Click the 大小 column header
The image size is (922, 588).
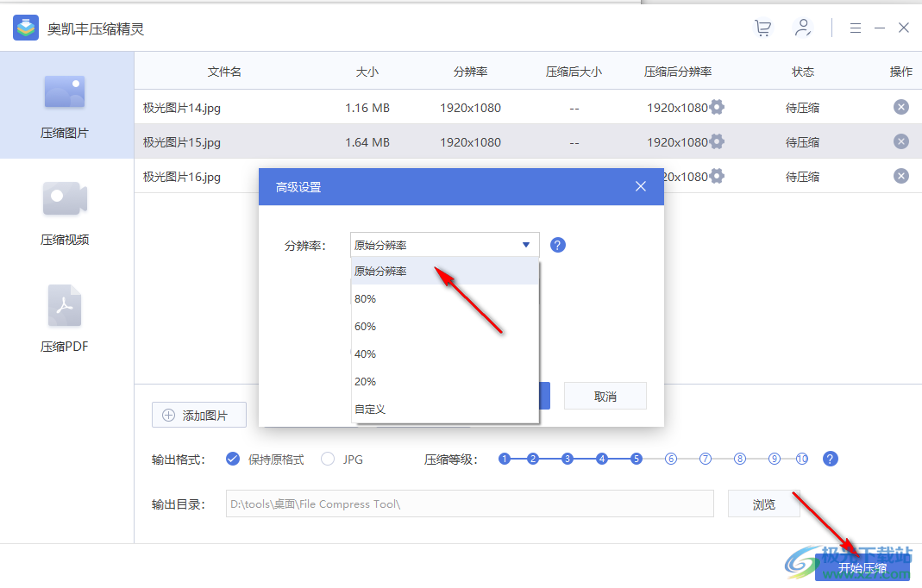pos(367,72)
